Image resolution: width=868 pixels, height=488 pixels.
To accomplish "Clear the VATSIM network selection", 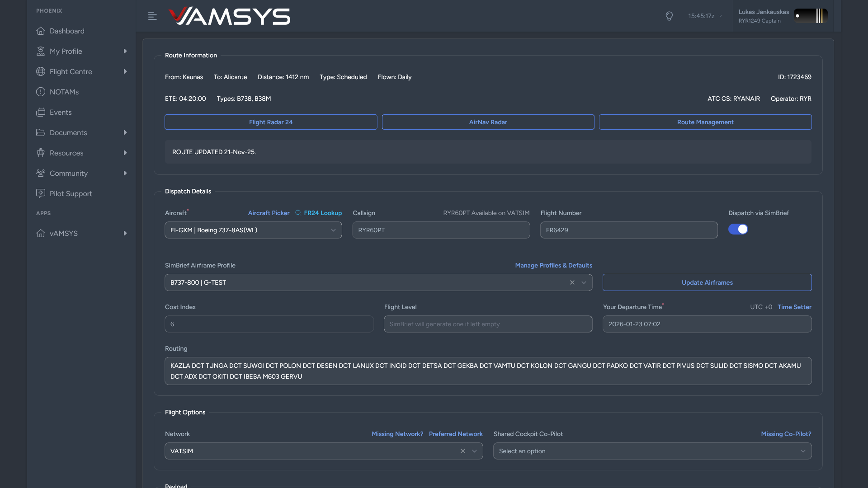I will click(x=463, y=451).
